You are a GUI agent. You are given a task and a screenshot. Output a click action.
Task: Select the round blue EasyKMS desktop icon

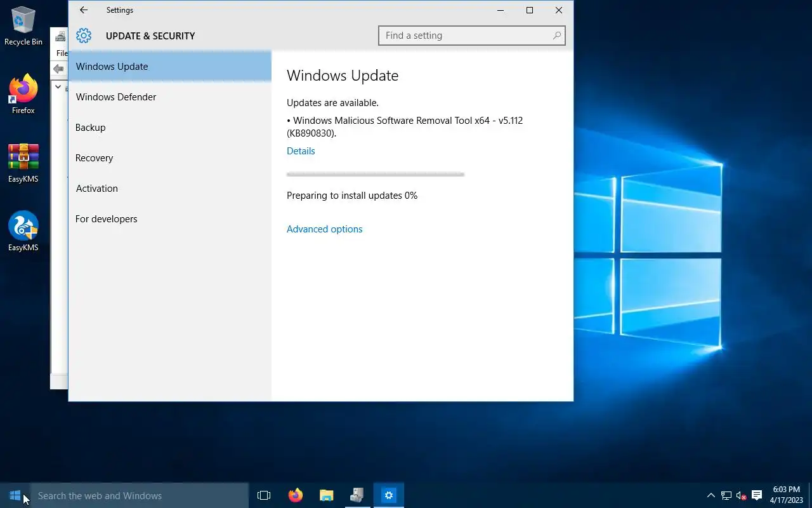(23, 231)
